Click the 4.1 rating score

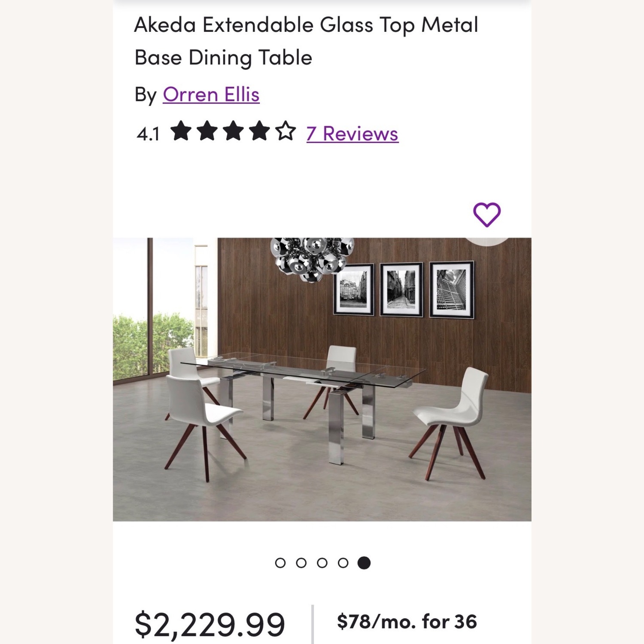pos(150,134)
